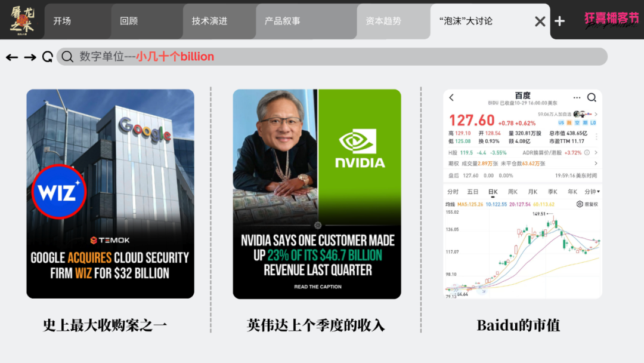Click the back chevron in the 百度 stock card

[x=452, y=97]
